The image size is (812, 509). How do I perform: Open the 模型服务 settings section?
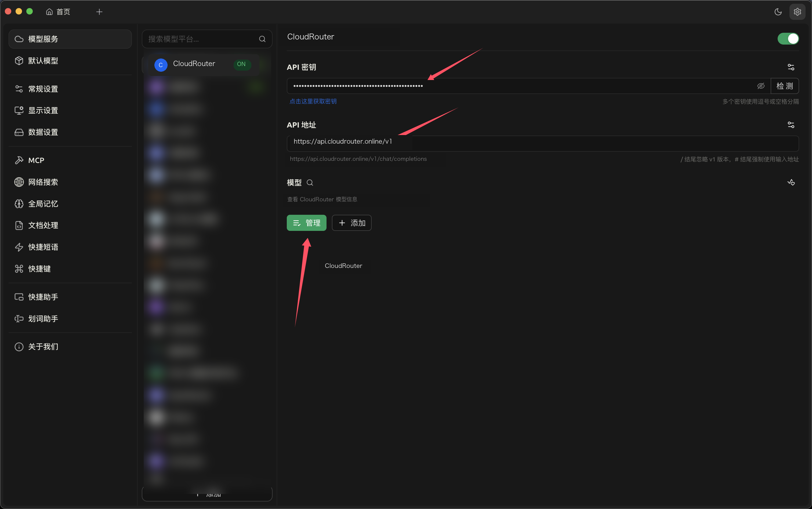pos(70,39)
